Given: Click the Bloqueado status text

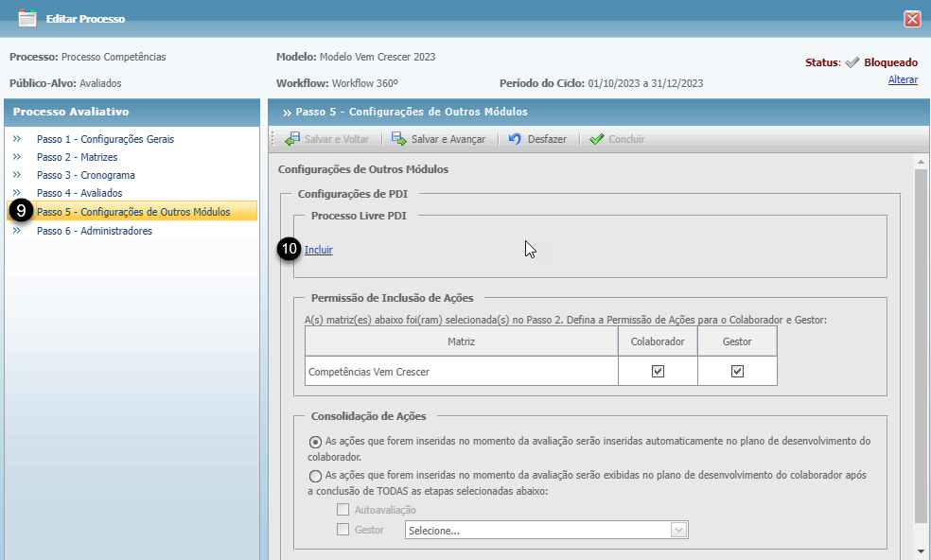Looking at the screenshot, I should [x=890, y=62].
